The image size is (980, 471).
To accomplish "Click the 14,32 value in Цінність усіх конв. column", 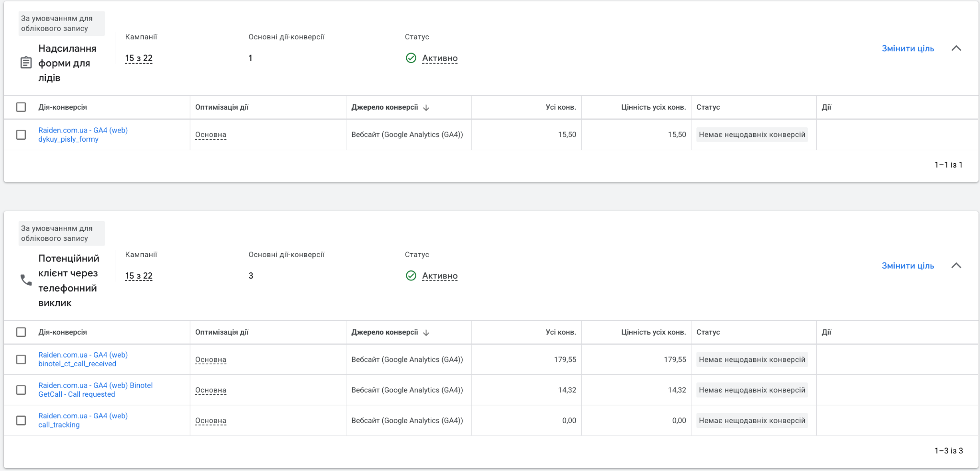I will click(677, 390).
